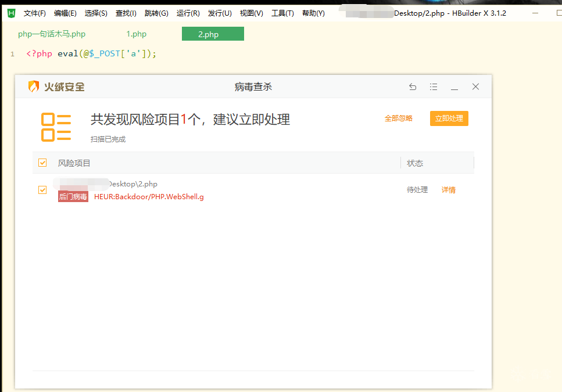Click the Desktop\2.php file path
Screen dimensions: 562x392
point(133,184)
